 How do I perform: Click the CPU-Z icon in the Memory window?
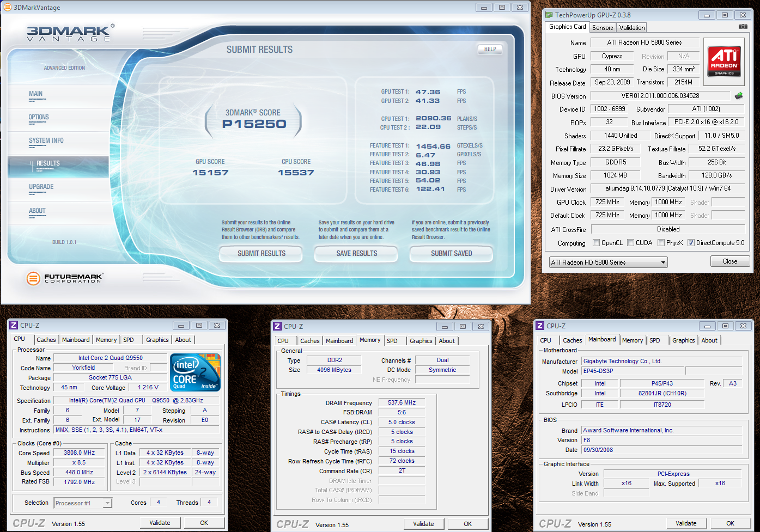click(277, 326)
